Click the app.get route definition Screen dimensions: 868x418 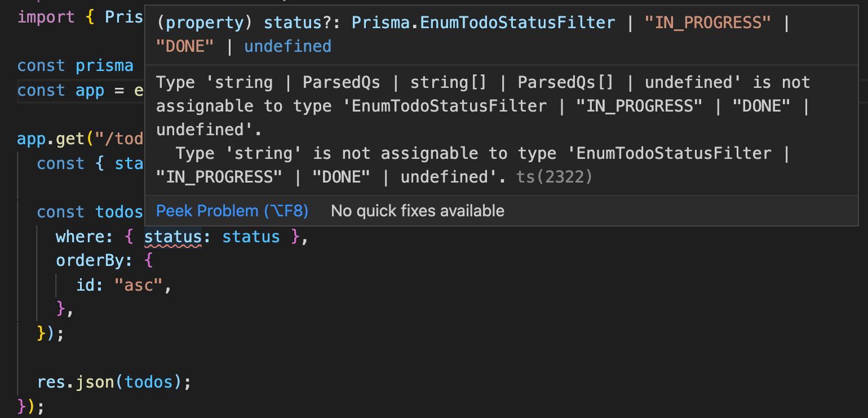68,139
